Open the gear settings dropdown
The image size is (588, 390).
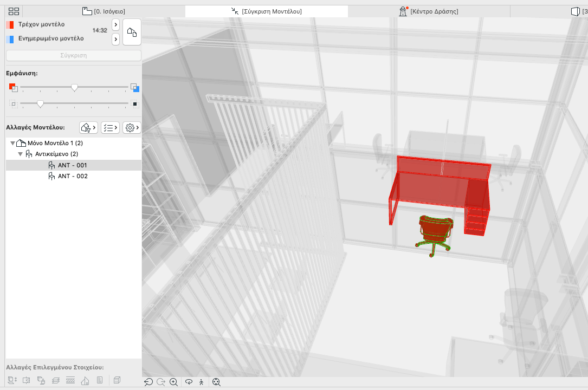click(132, 128)
